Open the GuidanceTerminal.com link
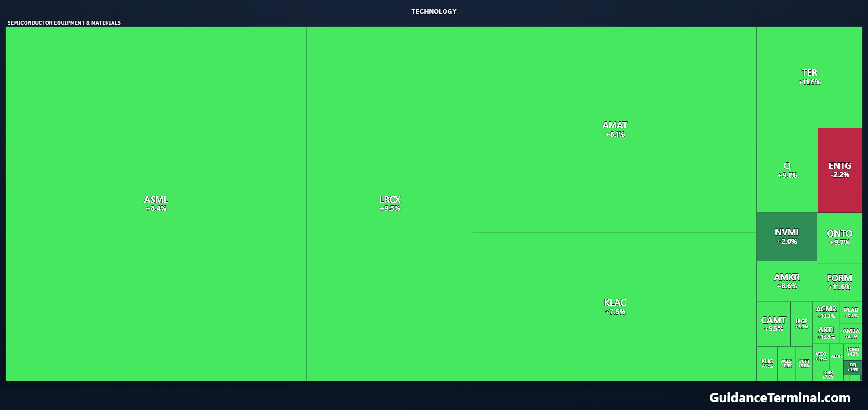 [x=780, y=398]
